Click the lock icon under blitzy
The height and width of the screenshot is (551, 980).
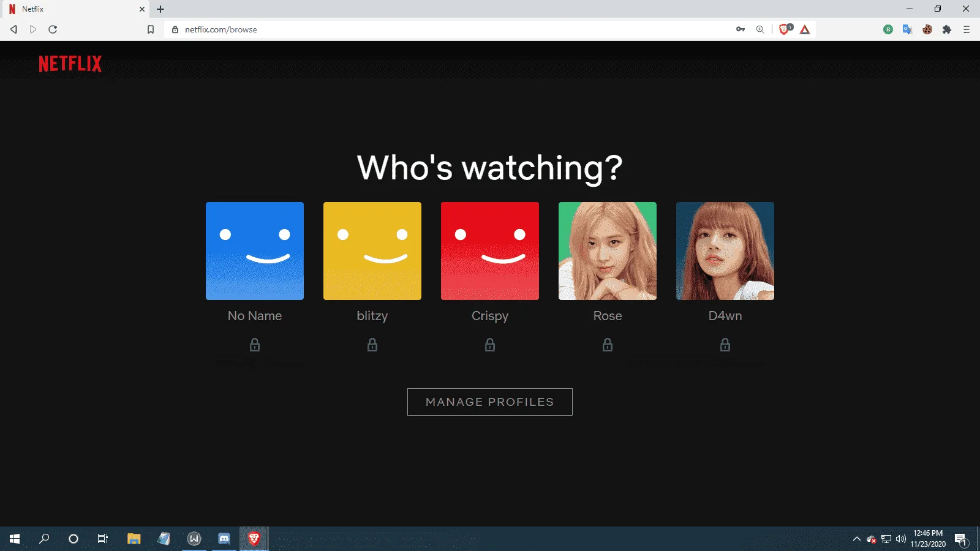pos(372,345)
